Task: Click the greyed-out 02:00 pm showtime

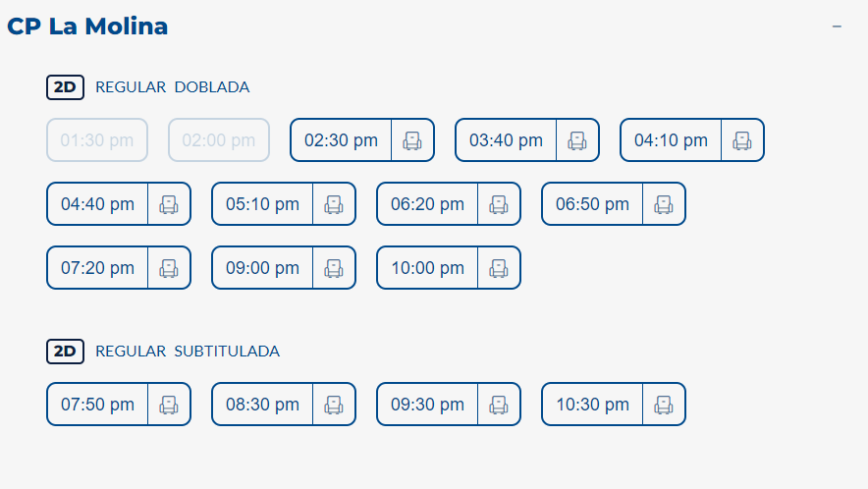Action: coord(219,140)
